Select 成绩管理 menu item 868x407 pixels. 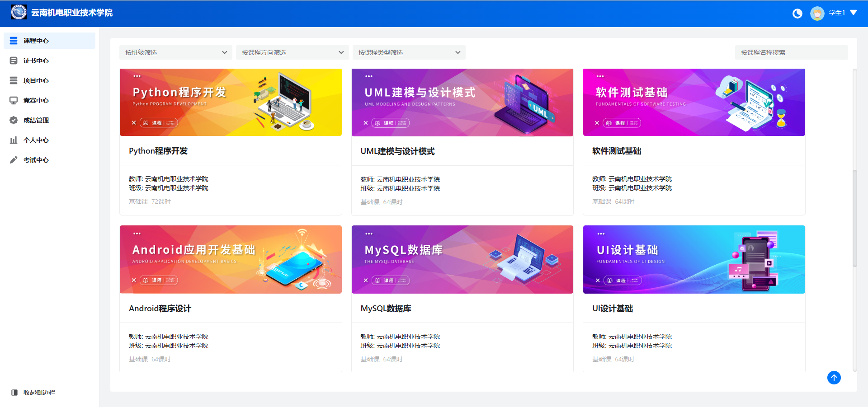tap(50, 120)
